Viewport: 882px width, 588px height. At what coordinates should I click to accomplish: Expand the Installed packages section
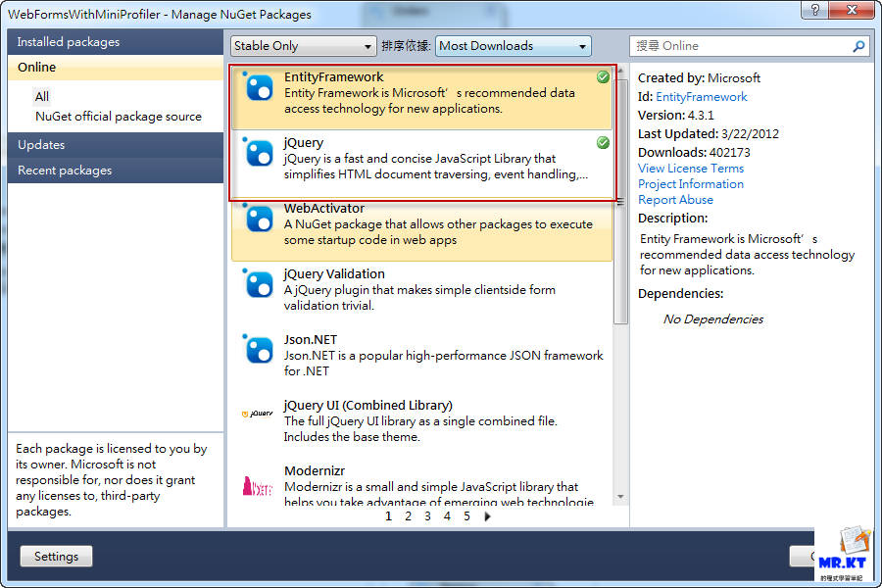[116, 42]
